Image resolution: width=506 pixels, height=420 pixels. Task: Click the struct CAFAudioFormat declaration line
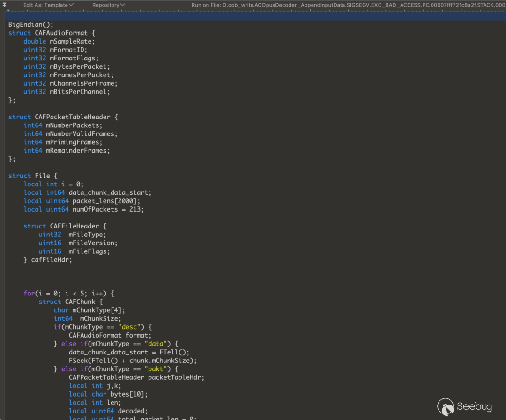pyautogui.click(x=52, y=33)
